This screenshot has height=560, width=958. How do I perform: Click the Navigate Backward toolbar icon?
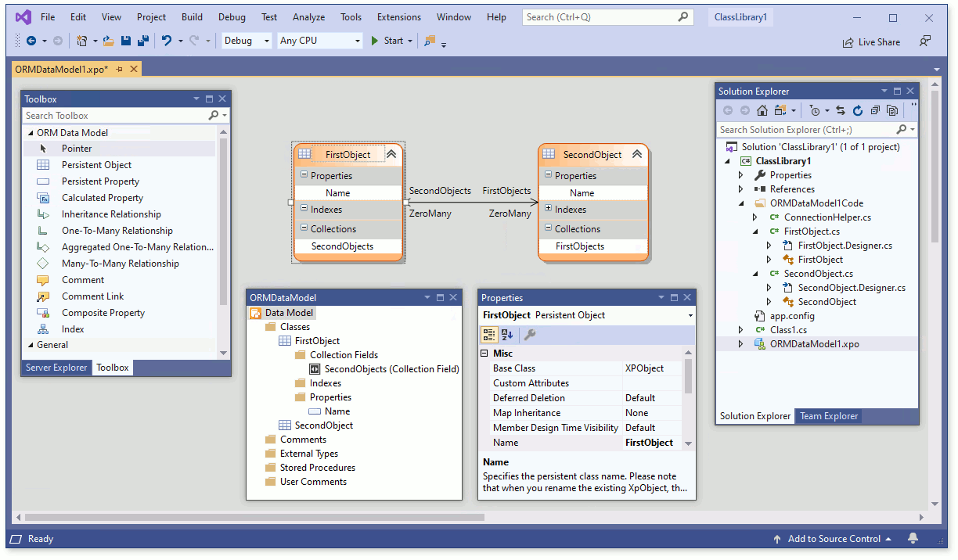[31, 41]
